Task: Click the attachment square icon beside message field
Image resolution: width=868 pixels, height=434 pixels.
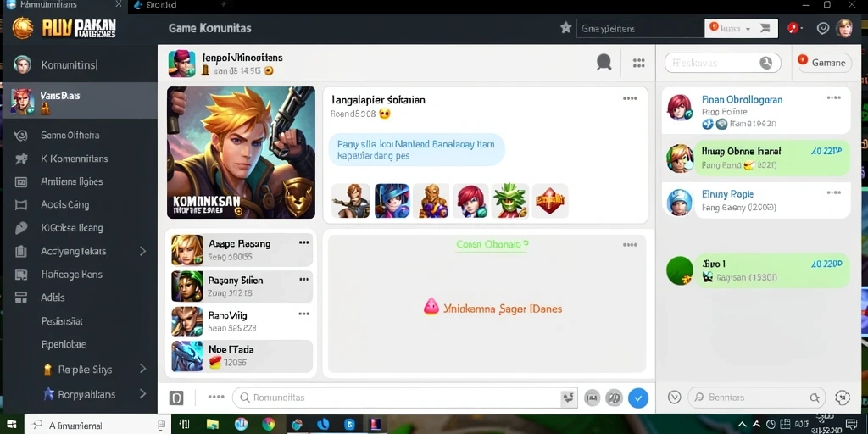Action: (176, 398)
